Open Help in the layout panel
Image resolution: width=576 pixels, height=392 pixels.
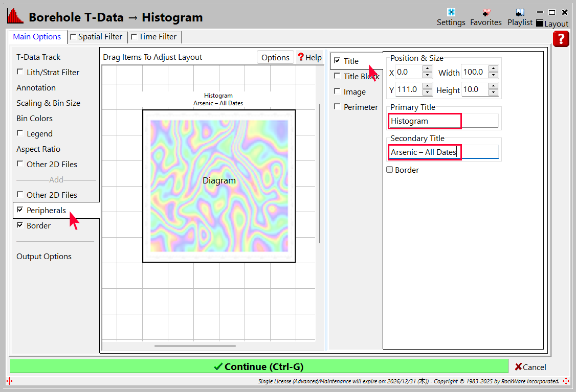point(309,57)
